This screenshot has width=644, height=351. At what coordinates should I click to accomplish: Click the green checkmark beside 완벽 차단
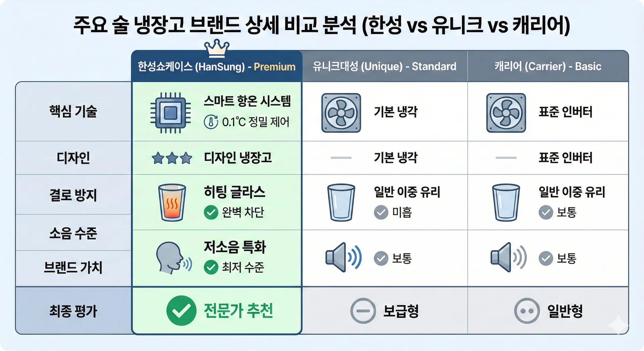(211, 213)
